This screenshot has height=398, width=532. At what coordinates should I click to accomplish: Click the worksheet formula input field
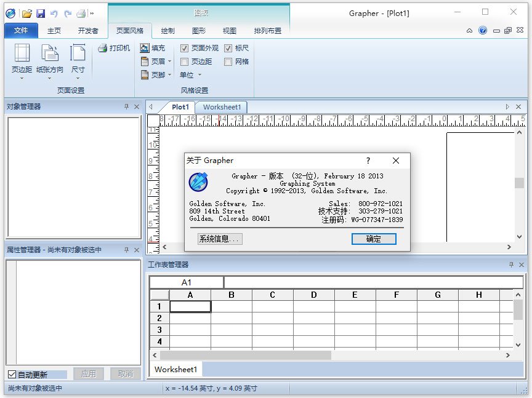[374, 282]
